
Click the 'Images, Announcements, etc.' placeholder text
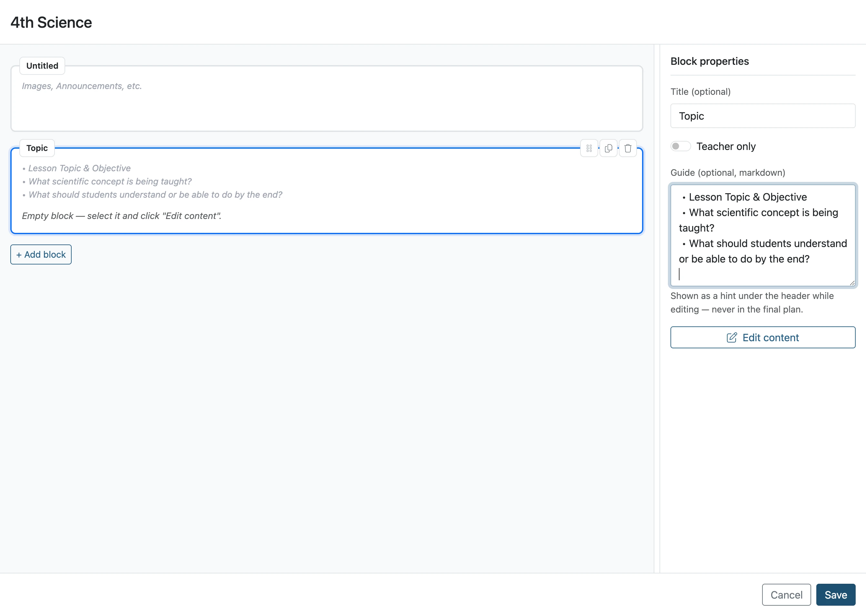(82, 86)
